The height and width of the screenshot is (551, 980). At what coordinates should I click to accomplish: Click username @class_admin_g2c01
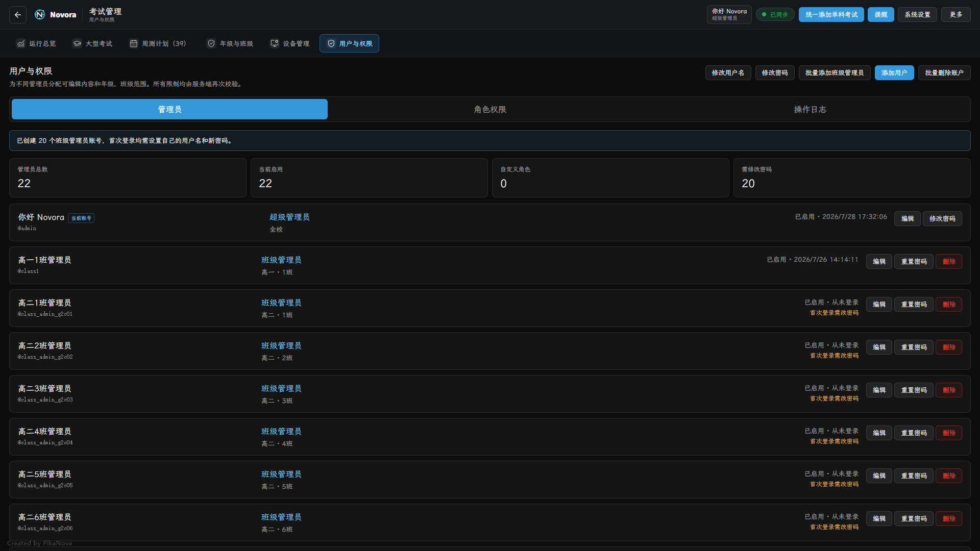pyautogui.click(x=45, y=314)
